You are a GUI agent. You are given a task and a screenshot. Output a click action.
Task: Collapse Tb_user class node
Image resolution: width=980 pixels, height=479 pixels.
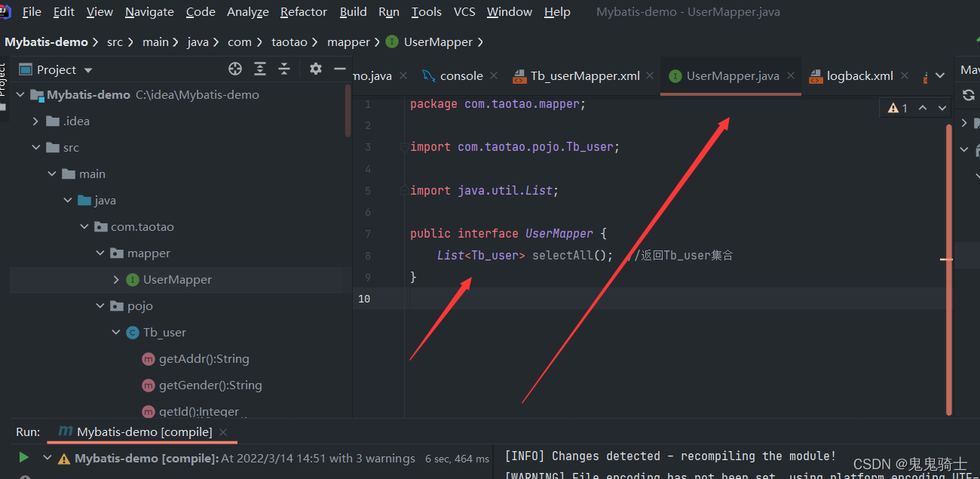point(115,333)
